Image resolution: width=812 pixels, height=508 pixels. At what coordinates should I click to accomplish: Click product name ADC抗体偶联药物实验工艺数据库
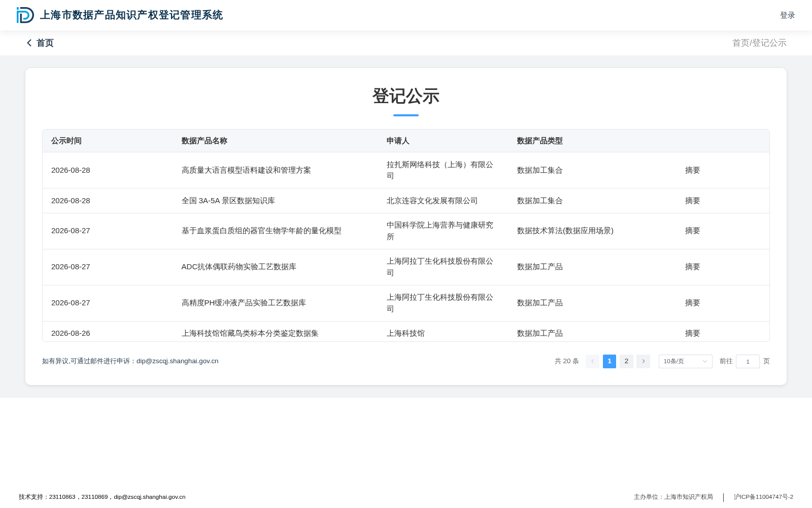pyautogui.click(x=239, y=267)
